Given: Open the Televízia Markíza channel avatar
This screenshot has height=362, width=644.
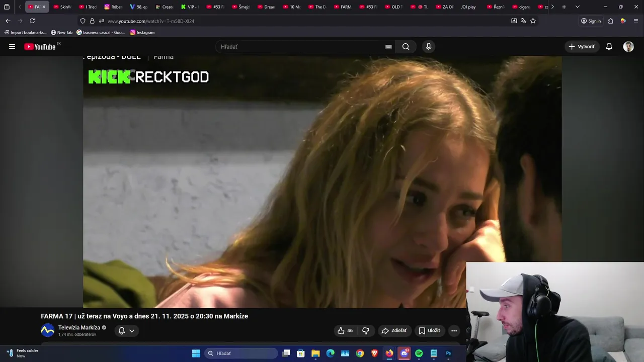Looking at the screenshot, I should point(47,330).
